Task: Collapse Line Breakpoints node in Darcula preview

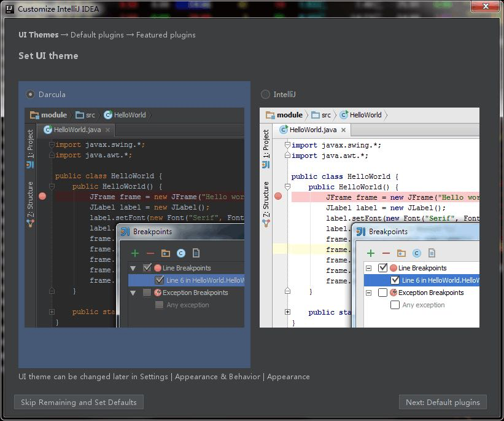Action: coord(133,268)
